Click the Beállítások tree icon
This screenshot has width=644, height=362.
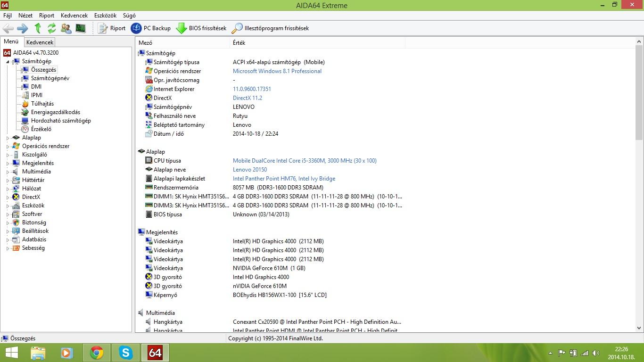16,231
